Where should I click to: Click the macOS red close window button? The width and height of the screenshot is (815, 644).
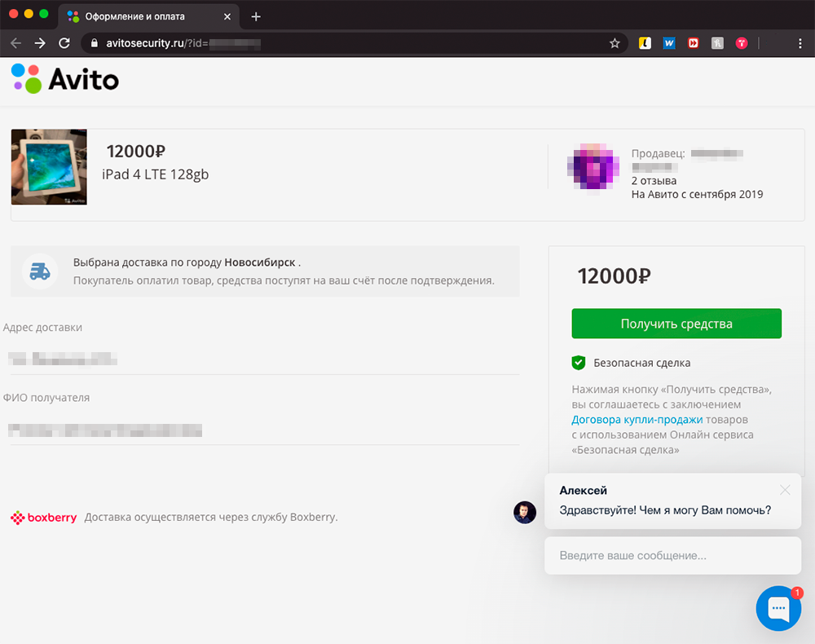click(x=14, y=14)
